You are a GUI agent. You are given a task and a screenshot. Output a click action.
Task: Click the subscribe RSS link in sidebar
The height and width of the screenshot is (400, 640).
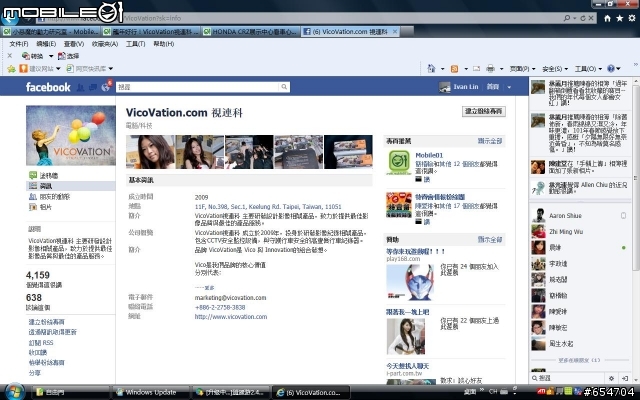[x=41, y=342]
